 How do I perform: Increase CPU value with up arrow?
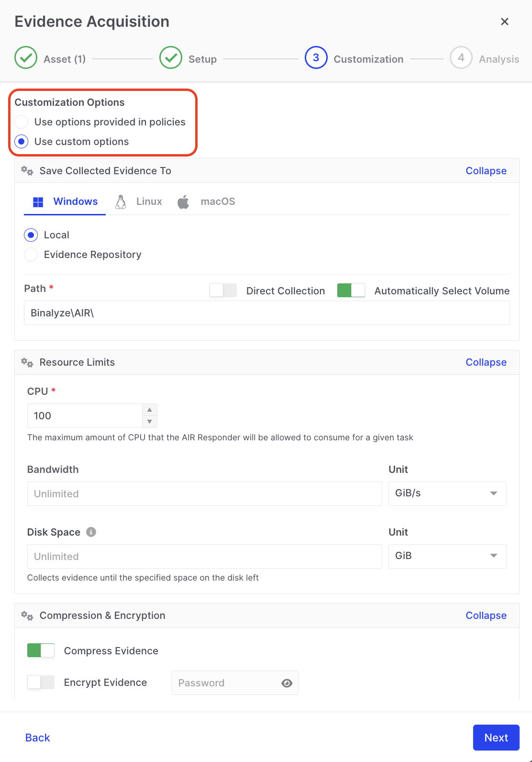(x=150, y=410)
